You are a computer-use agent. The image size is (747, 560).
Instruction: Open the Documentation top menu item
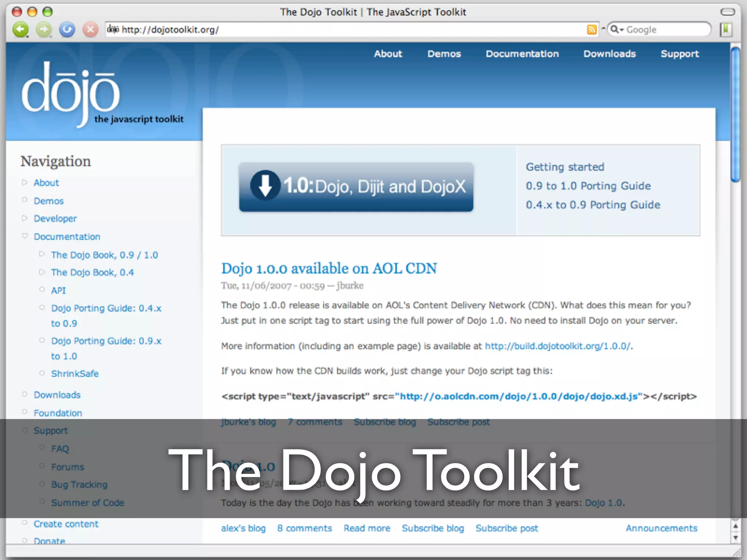(522, 54)
